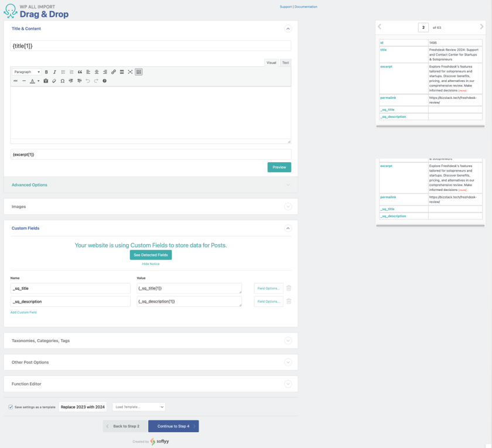The height and width of the screenshot is (448, 492).
Task: Click the See Detected Fields button
Action: click(x=151, y=255)
